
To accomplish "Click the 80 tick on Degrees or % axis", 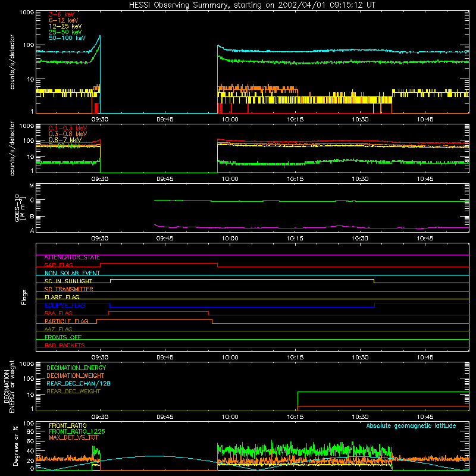I will click(30, 431).
